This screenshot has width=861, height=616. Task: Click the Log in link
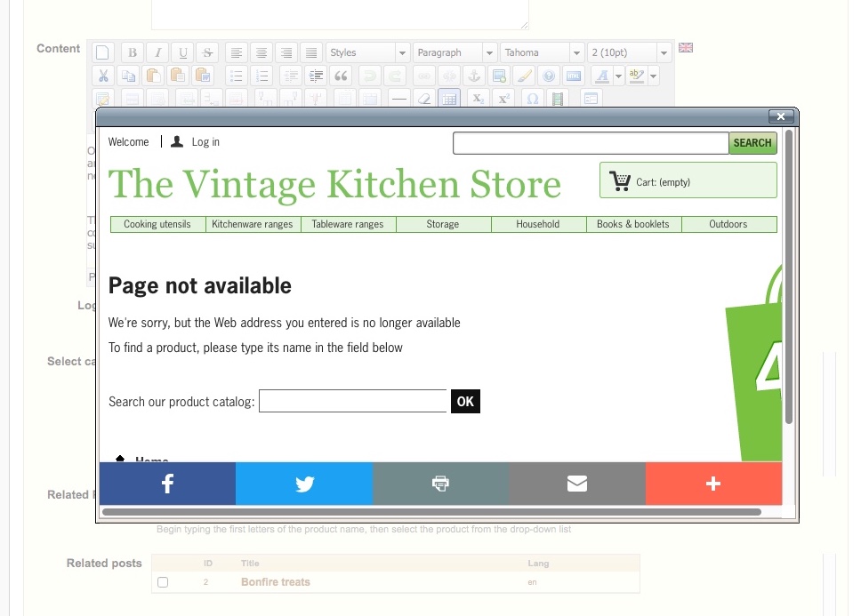point(205,142)
